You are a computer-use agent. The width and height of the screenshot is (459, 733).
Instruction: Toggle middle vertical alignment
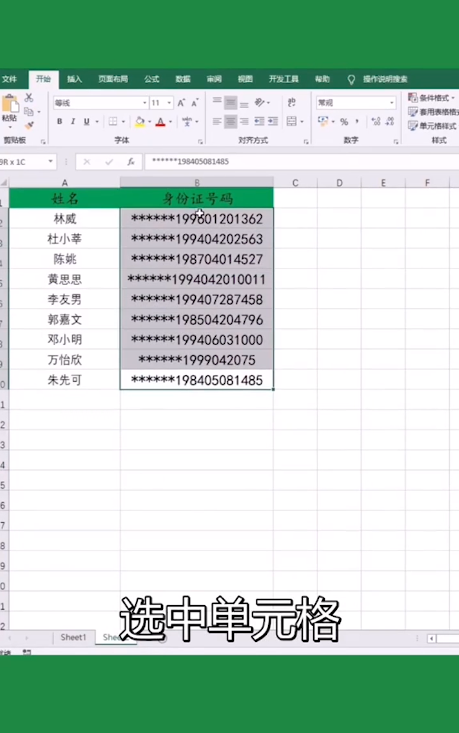[x=230, y=102]
